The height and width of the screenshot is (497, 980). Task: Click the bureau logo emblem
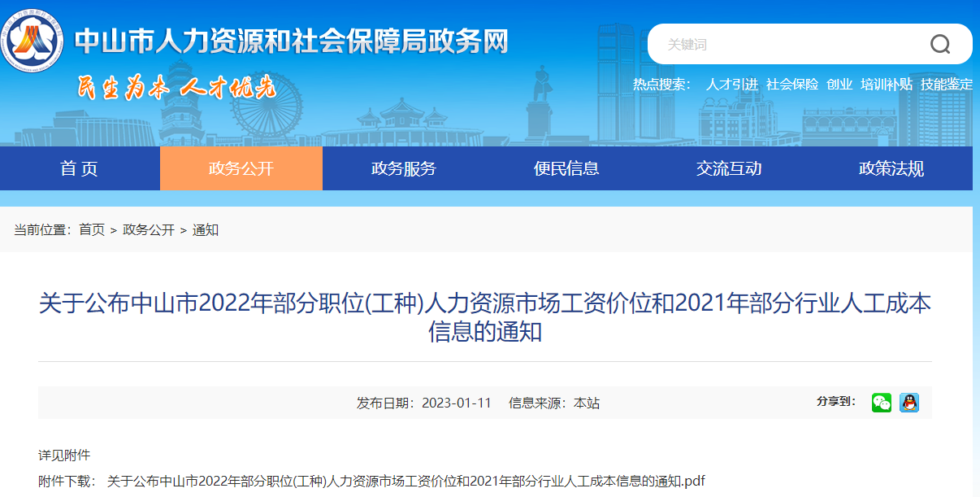pos(34,41)
